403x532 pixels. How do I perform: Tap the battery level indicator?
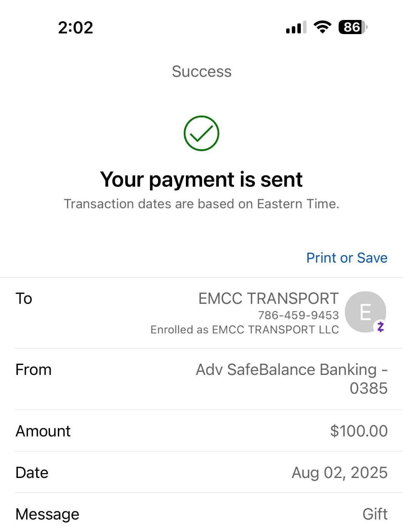click(x=353, y=27)
